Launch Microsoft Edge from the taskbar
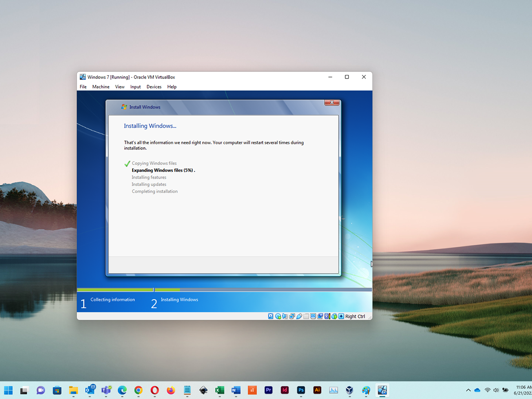The height and width of the screenshot is (399, 532). tap(122, 390)
